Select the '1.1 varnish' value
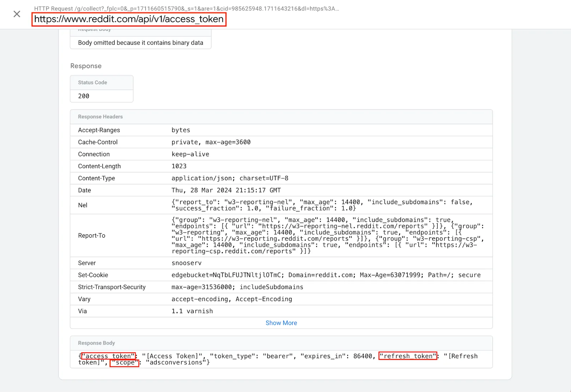 coord(192,311)
